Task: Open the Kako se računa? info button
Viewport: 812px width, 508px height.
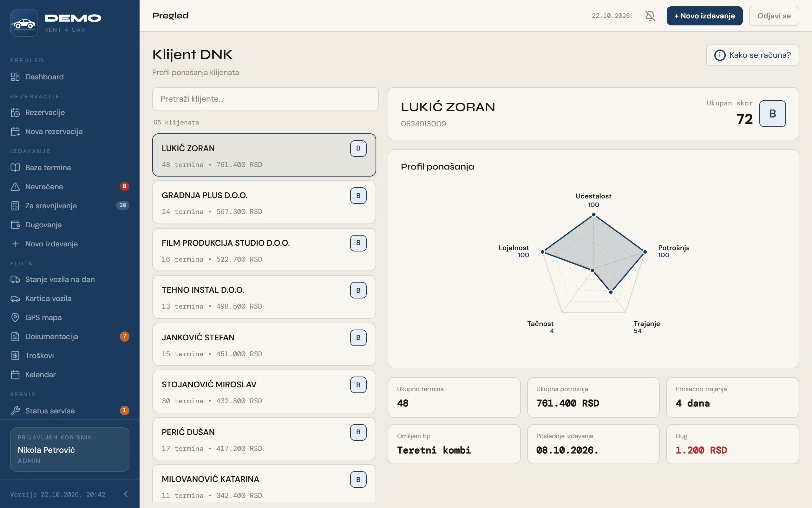Action: tap(752, 55)
